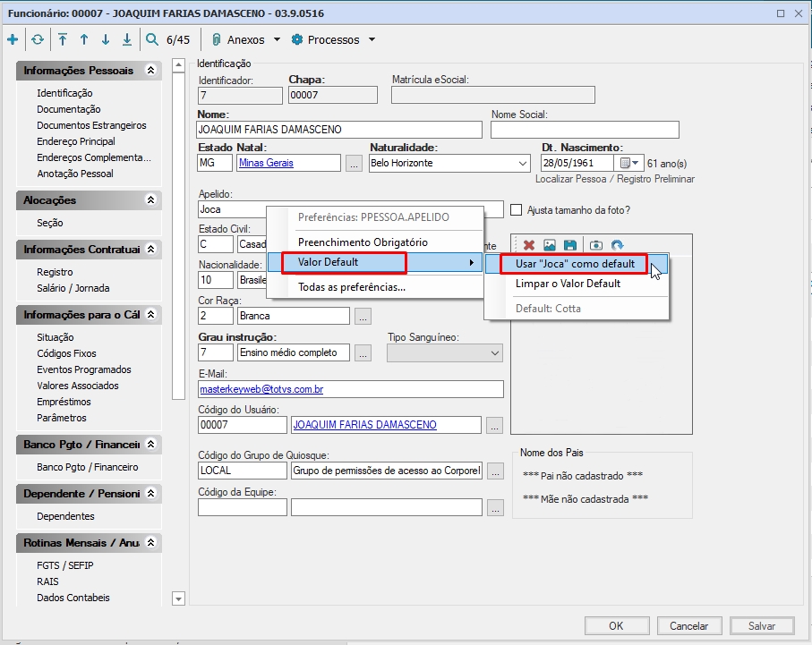Select Preenchimento Obrigatório in context menu

[375, 242]
